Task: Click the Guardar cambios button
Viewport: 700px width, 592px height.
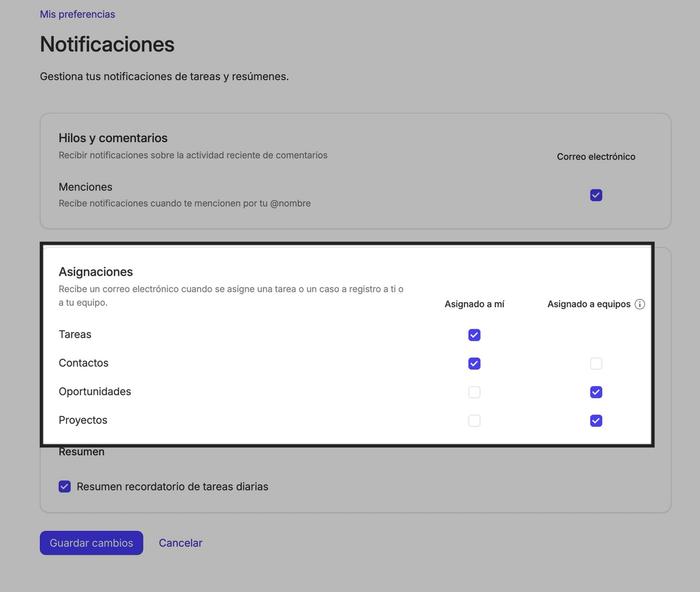Action: (92, 543)
